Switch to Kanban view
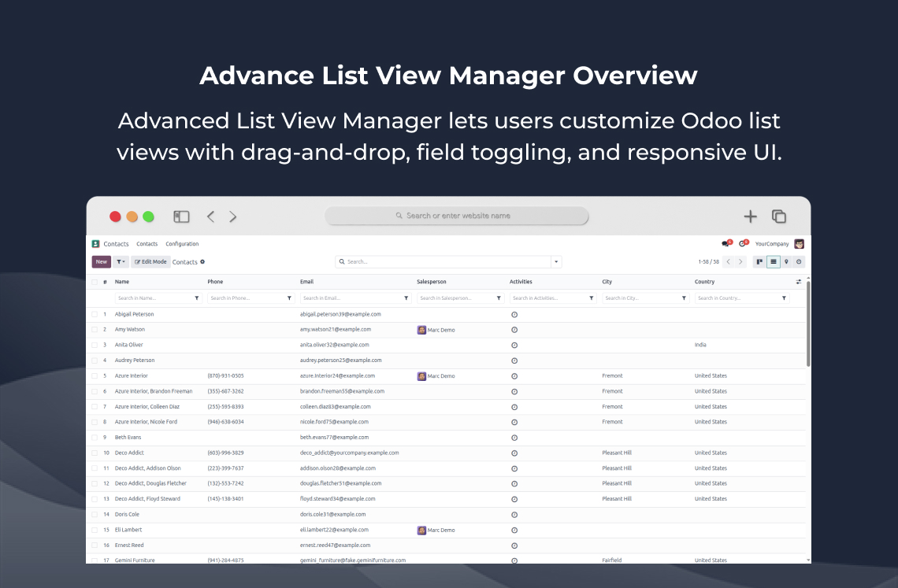The image size is (898, 588). point(759,261)
